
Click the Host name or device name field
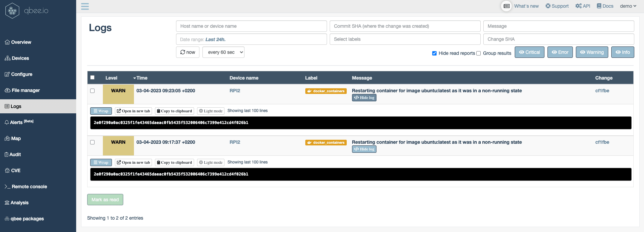tap(251, 26)
